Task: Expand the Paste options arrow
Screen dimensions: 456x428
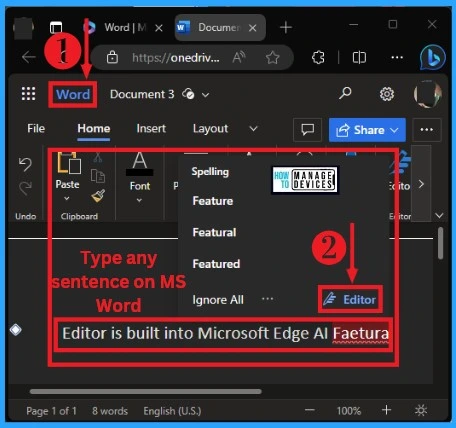Action: 67,198
